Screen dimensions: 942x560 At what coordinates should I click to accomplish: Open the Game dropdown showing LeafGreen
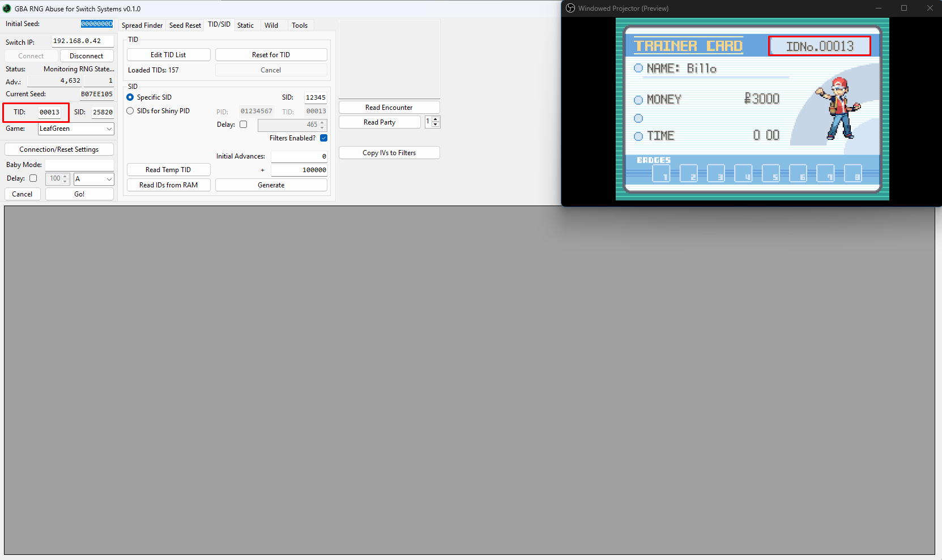click(76, 129)
